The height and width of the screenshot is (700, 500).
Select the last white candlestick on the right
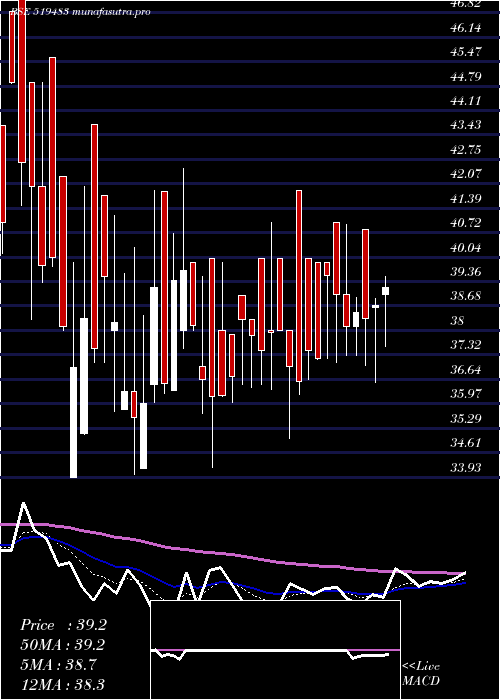385,291
